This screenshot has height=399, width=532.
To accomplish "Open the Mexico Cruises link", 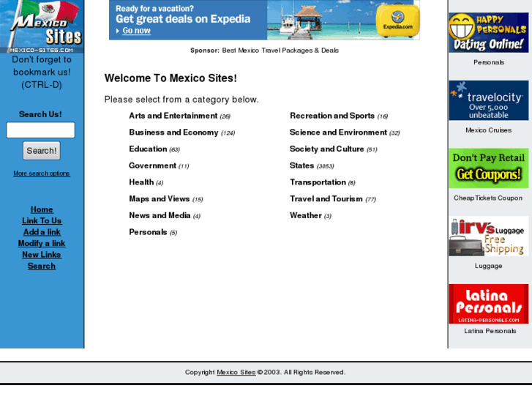I will tap(489, 130).
